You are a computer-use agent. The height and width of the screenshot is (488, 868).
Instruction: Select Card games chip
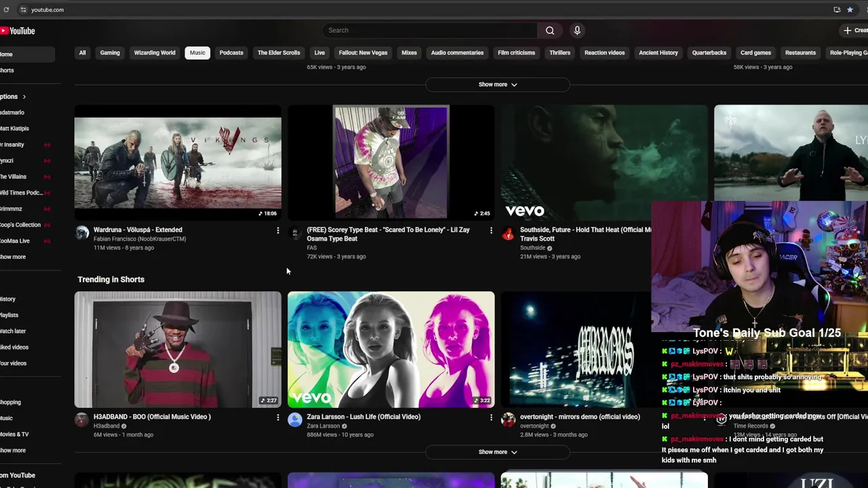pos(755,53)
